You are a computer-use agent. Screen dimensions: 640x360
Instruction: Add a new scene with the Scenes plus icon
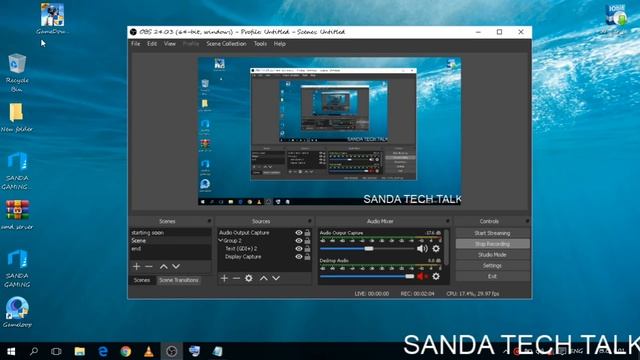[x=136, y=267]
